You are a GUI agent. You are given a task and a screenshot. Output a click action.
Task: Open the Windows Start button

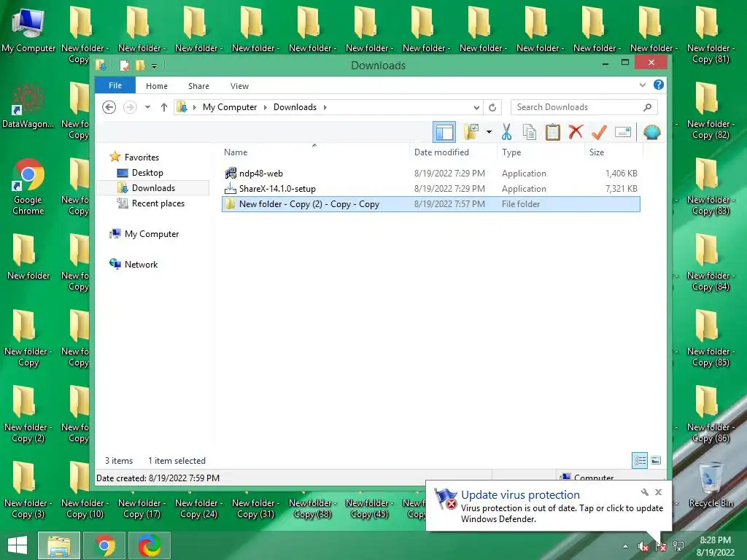coord(18,545)
